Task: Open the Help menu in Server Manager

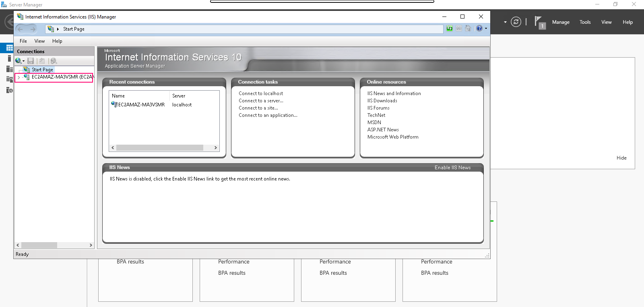Action: [x=628, y=22]
